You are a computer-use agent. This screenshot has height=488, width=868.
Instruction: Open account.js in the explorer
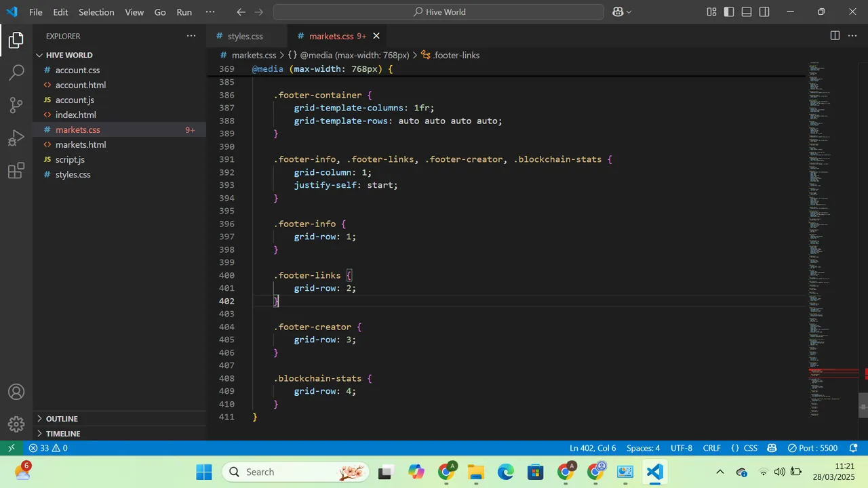coord(119,100)
